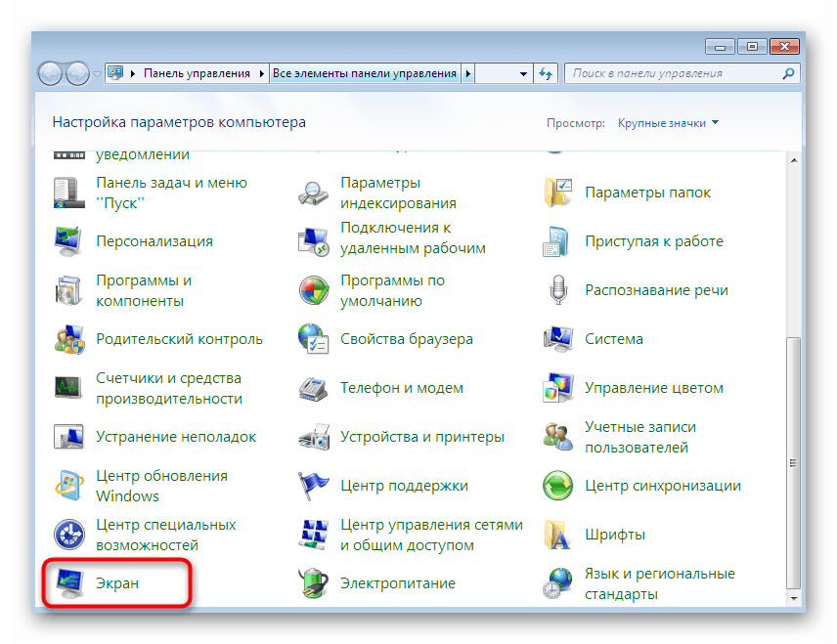
Task: Click the Back navigation button
Action: click(50, 73)
